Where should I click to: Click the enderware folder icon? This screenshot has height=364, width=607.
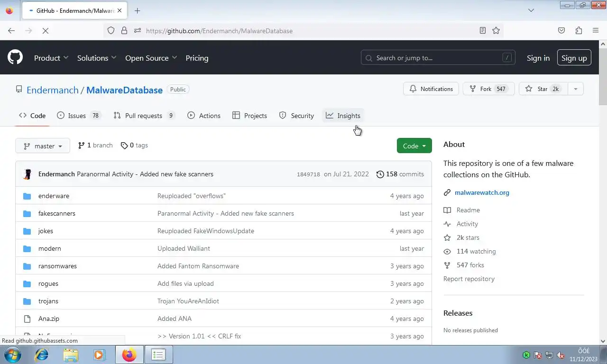pyautogui.click(x=27, y=196)
